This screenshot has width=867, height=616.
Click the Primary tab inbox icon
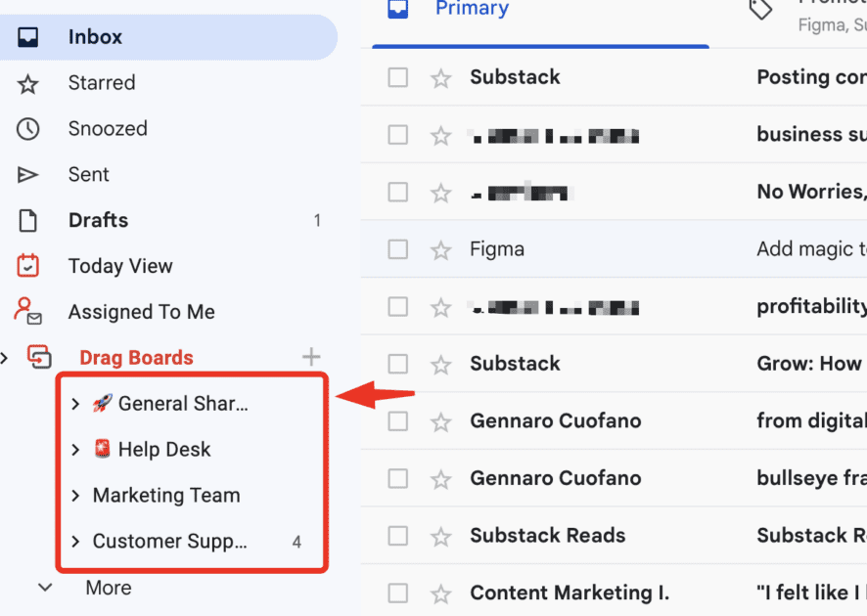[397, 8]
